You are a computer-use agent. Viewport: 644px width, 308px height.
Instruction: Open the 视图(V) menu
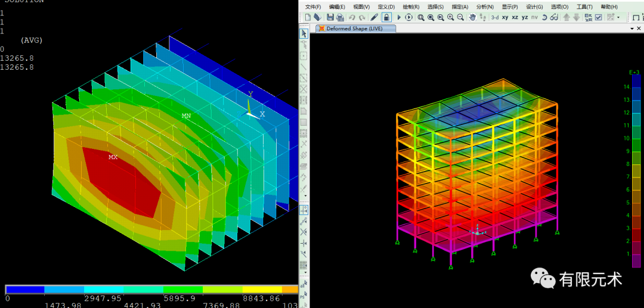(361, 7)
